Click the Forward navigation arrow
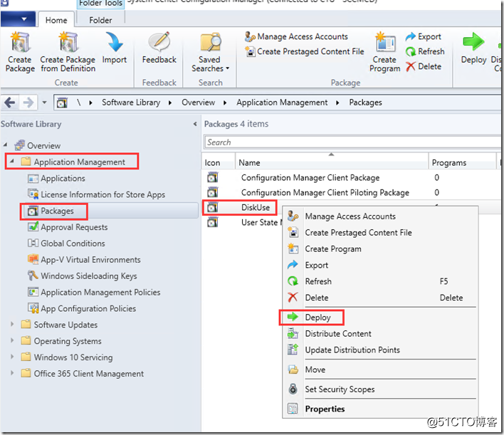Viewport: 504px width, 435px height. coord(28,103)
